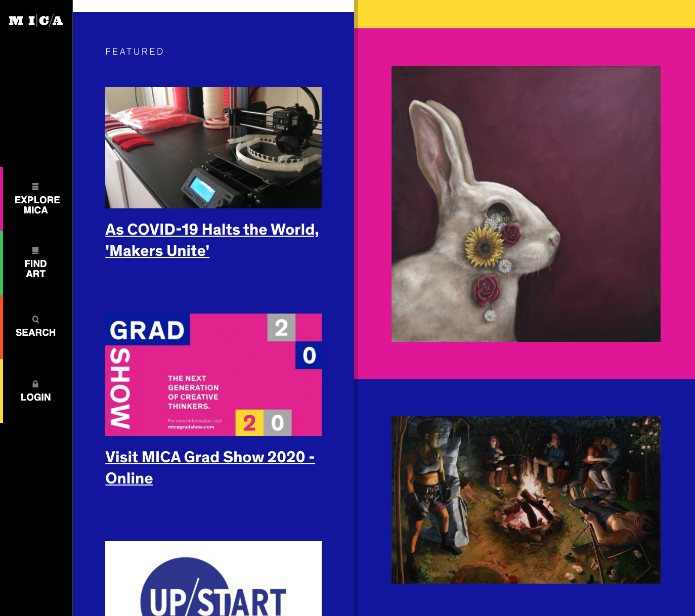
Task: Select the EXPLORE MICA menu label
Action: 37,205
